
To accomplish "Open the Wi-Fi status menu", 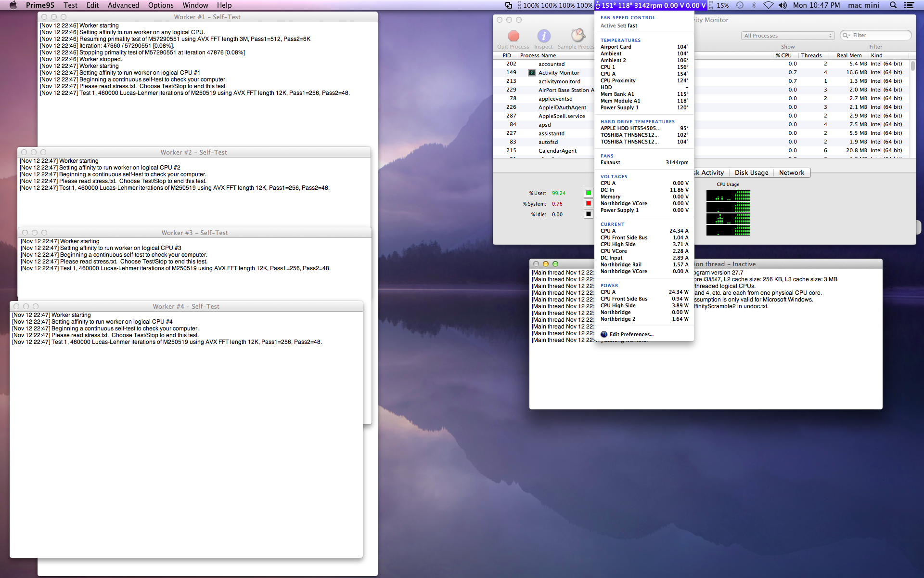I will click(769, 5).
